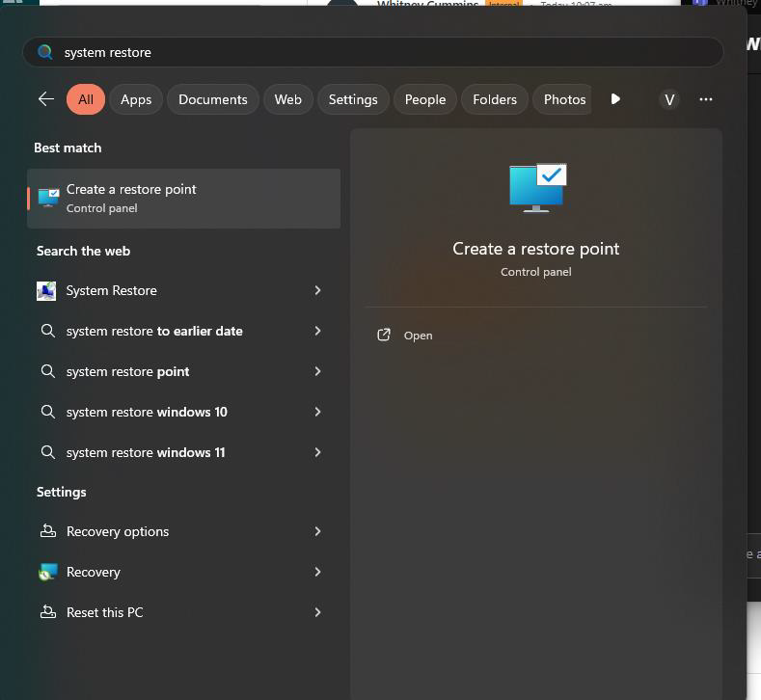Click the V user profile avatar
This screenshot has height=700, width=761.
[668, 99]
